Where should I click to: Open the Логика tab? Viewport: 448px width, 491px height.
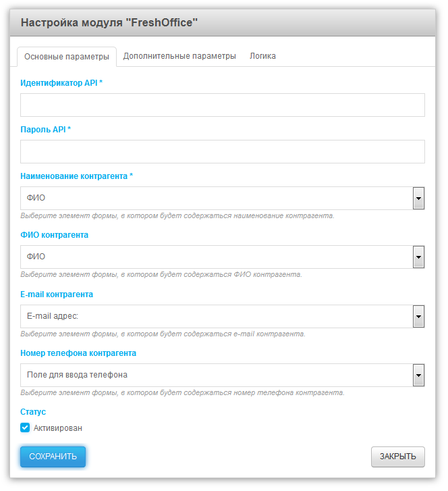[262, 56]
